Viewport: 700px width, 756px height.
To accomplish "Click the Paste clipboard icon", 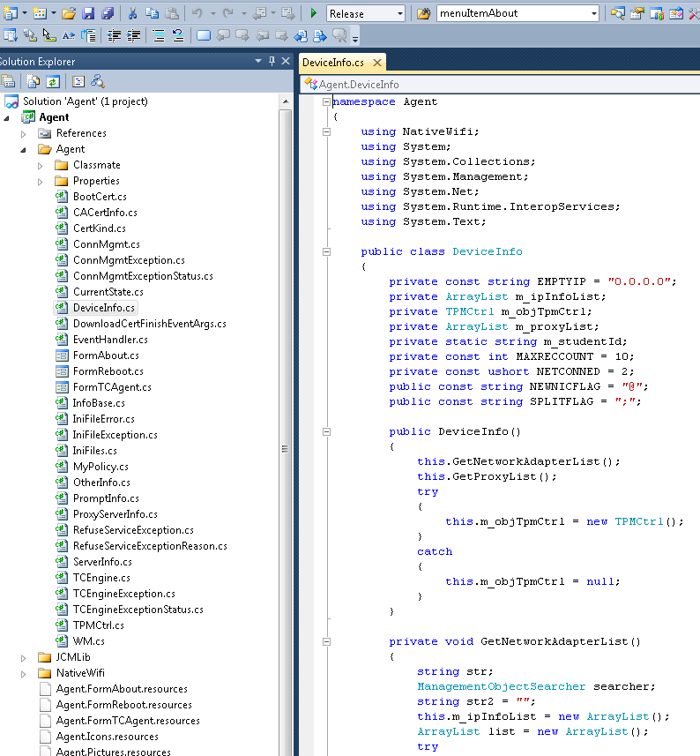I will point(172,13).
